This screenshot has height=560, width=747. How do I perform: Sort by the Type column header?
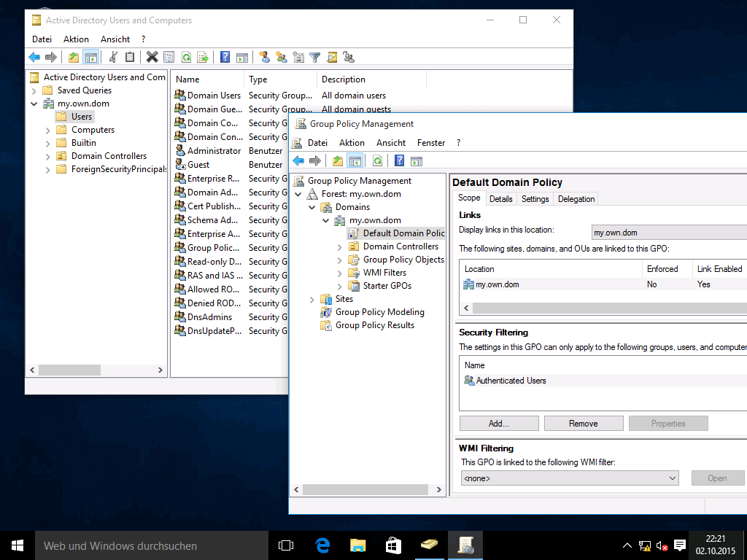click(280, 79)
